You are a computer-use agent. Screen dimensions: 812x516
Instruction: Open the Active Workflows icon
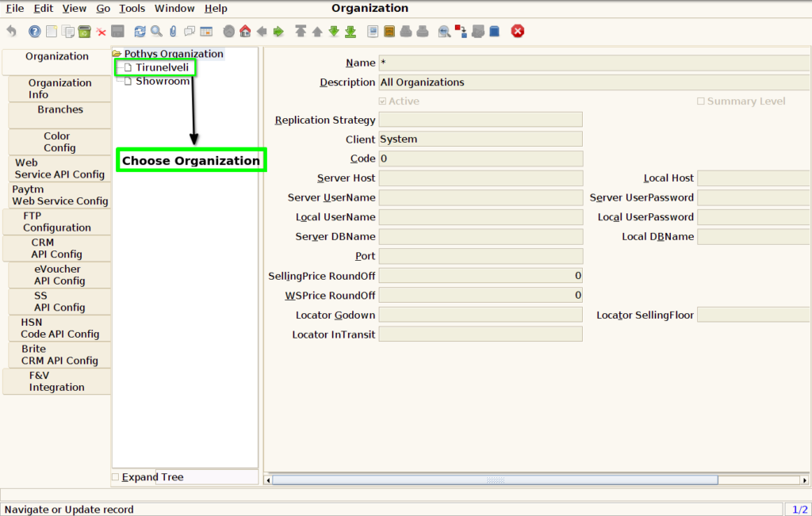[x=461, y=32]
